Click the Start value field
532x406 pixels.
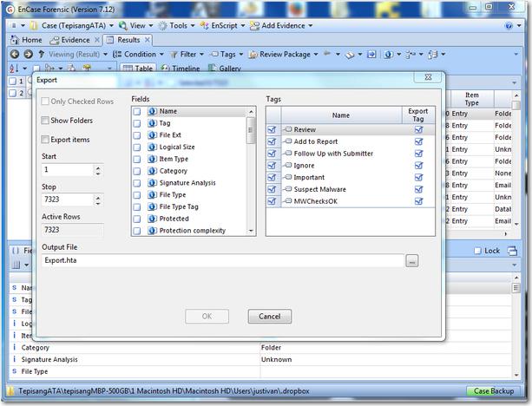[68, 169]
